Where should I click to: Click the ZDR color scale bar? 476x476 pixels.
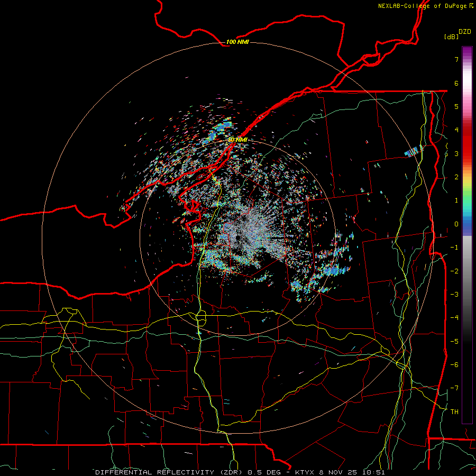[467, 235]
